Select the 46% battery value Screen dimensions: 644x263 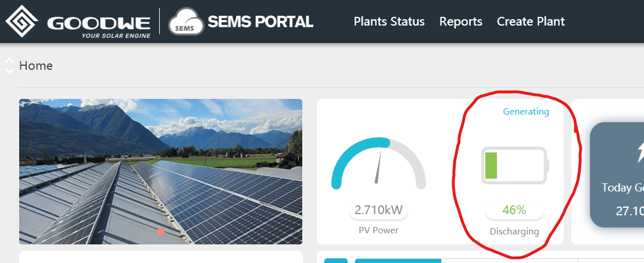514,211
